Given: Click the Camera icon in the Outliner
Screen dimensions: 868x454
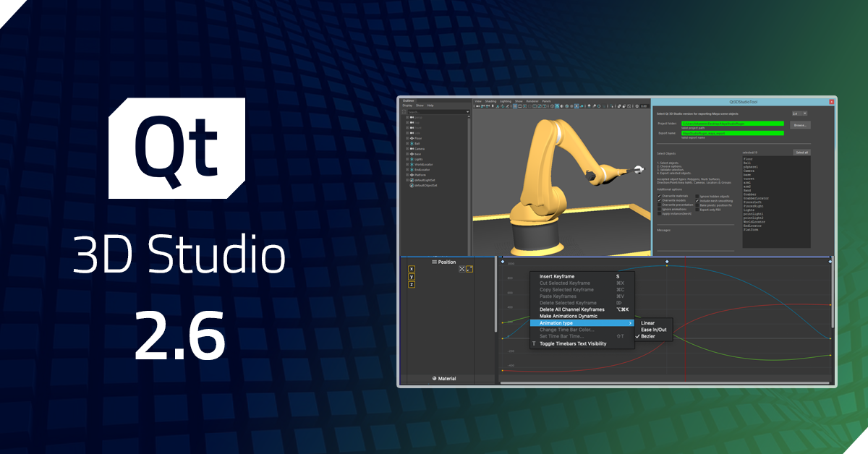Looking at the screenshot, I should [412, 149].
